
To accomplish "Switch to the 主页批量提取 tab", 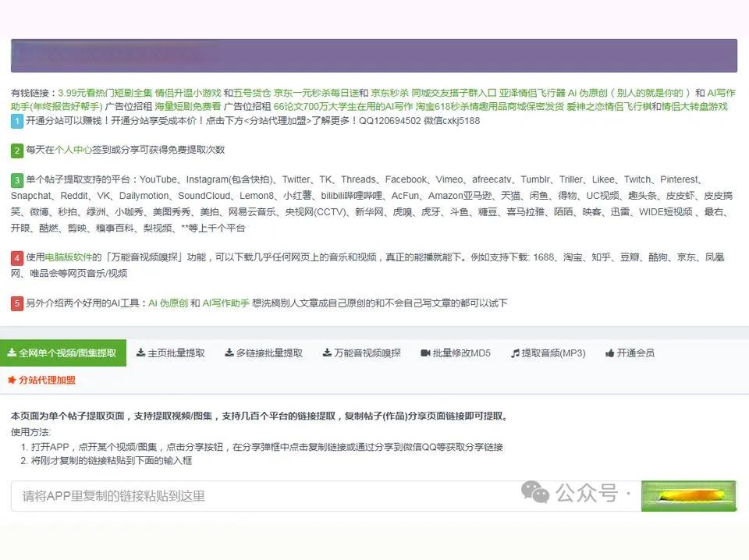I will click(176, 353).
